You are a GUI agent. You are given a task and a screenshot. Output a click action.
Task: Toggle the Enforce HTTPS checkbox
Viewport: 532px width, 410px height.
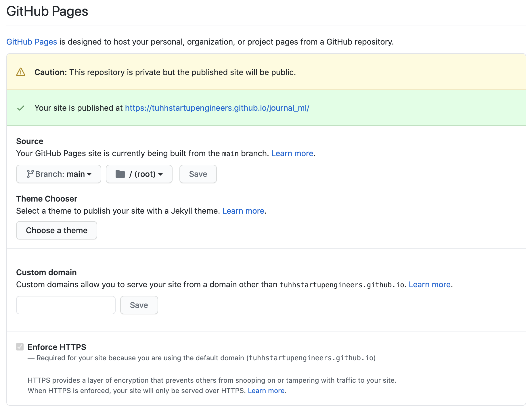point(20,347)
